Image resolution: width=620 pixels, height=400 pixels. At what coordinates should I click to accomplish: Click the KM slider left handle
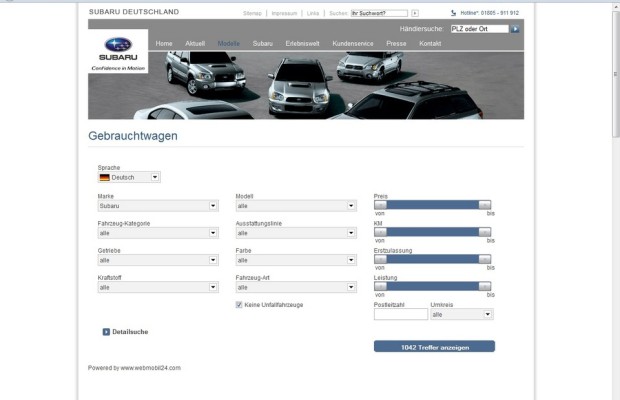380,232
